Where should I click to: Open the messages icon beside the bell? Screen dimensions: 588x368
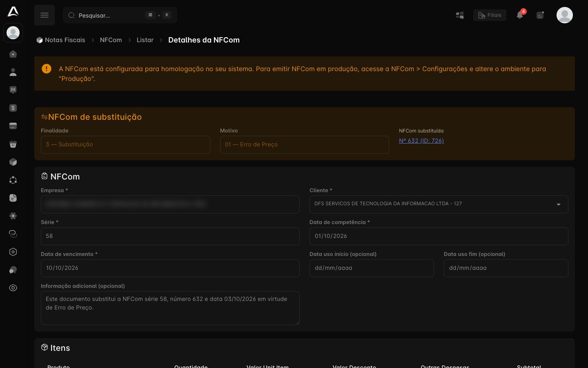tap(540, 15)
